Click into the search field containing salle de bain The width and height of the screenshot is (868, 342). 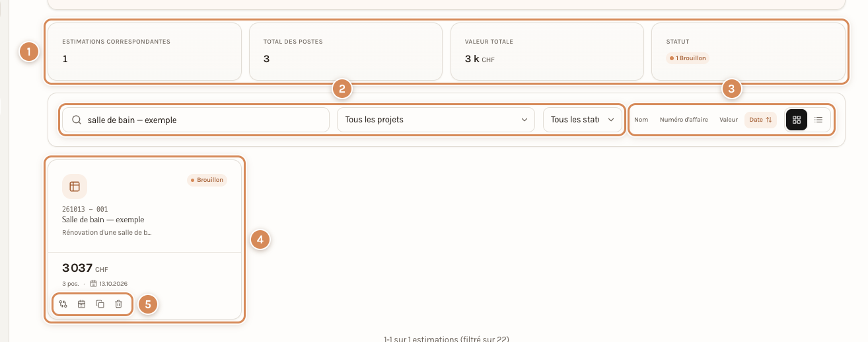[196, 120]
